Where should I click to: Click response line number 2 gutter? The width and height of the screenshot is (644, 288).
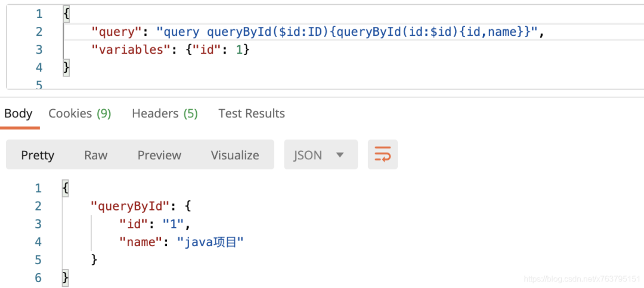(38, 206)
